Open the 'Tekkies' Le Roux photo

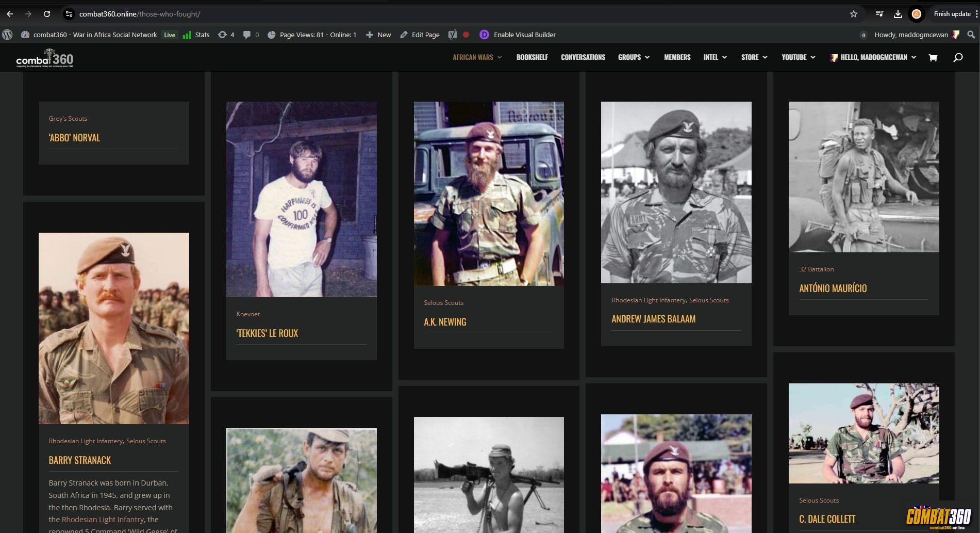(301, 199)
